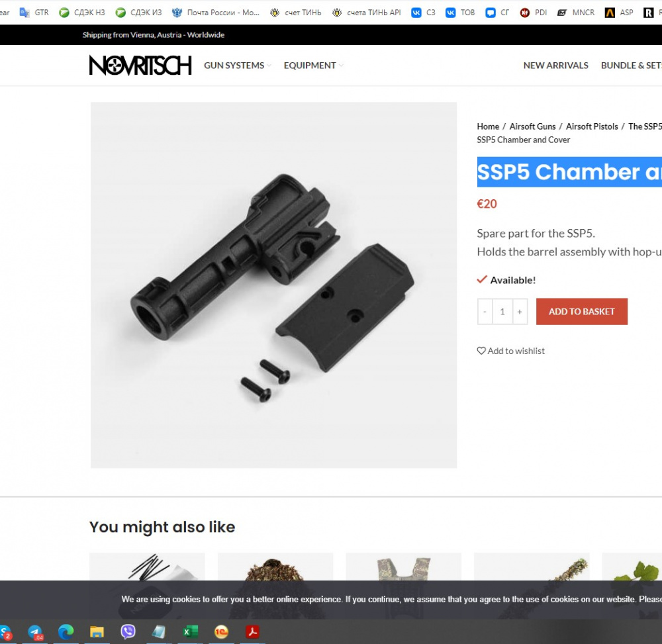Screen dimensions: 662x644
Task: Click the quantity input field
Action: coord(502,312)
